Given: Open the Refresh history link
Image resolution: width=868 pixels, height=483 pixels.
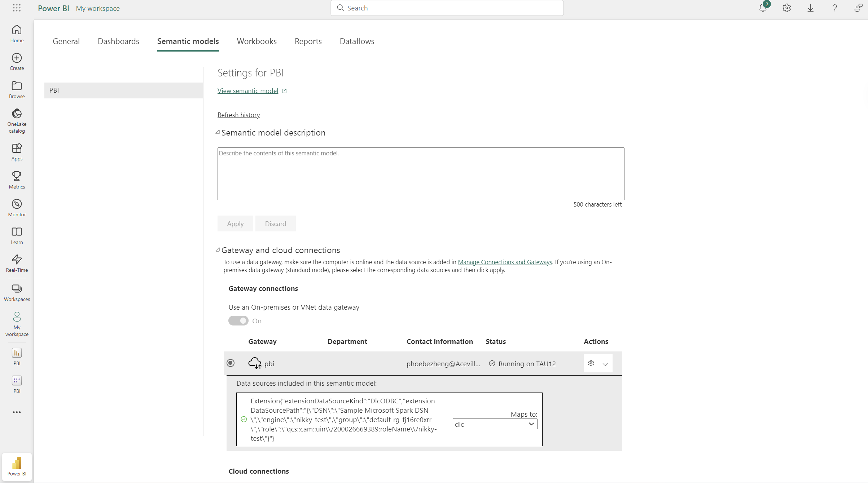Looking at the screenshot, I should tap(238, 115).
